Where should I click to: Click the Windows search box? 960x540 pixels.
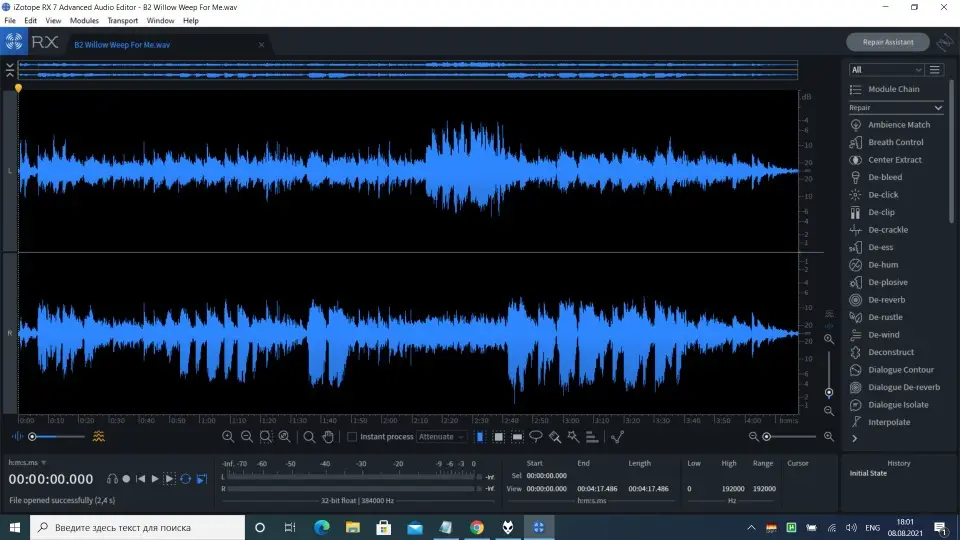[138, 527]
